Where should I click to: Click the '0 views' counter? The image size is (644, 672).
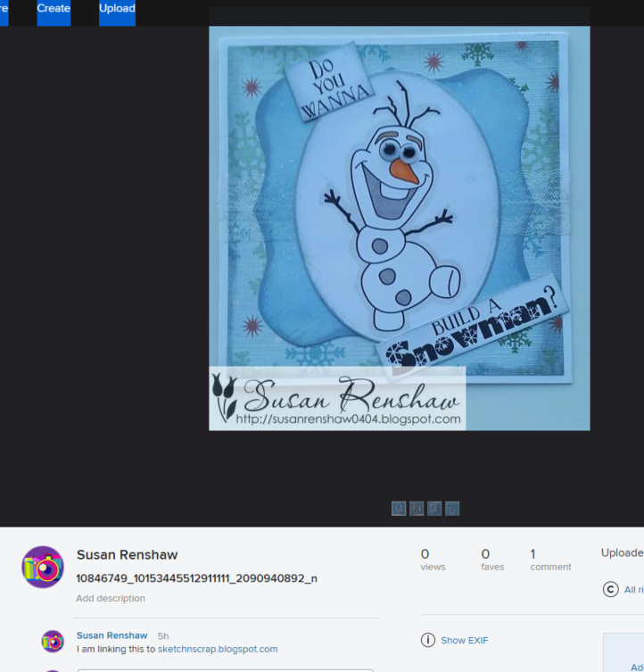pyautogui.click(x=433, y=560)
